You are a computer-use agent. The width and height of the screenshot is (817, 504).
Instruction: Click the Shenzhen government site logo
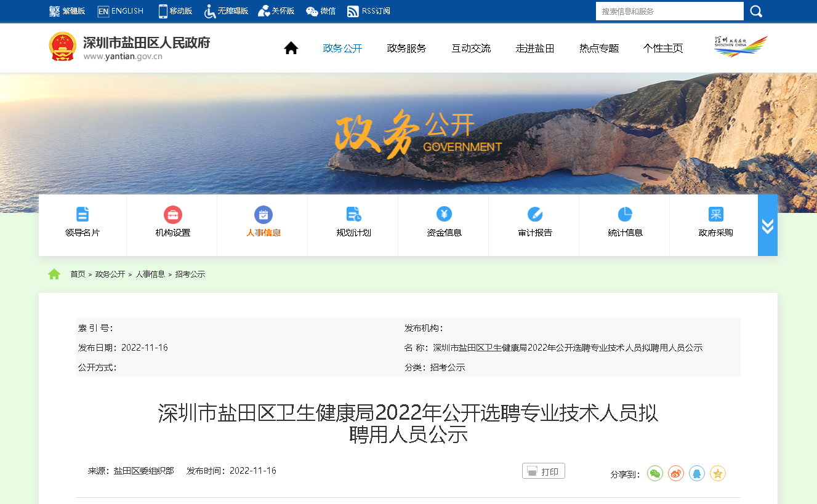[x=129, y=47]
